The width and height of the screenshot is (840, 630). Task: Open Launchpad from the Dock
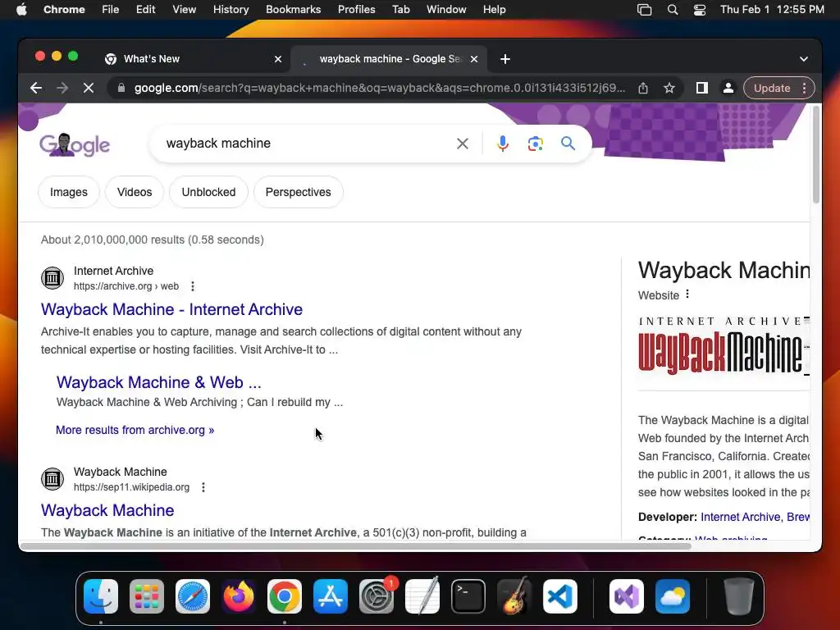coord(147,596)
